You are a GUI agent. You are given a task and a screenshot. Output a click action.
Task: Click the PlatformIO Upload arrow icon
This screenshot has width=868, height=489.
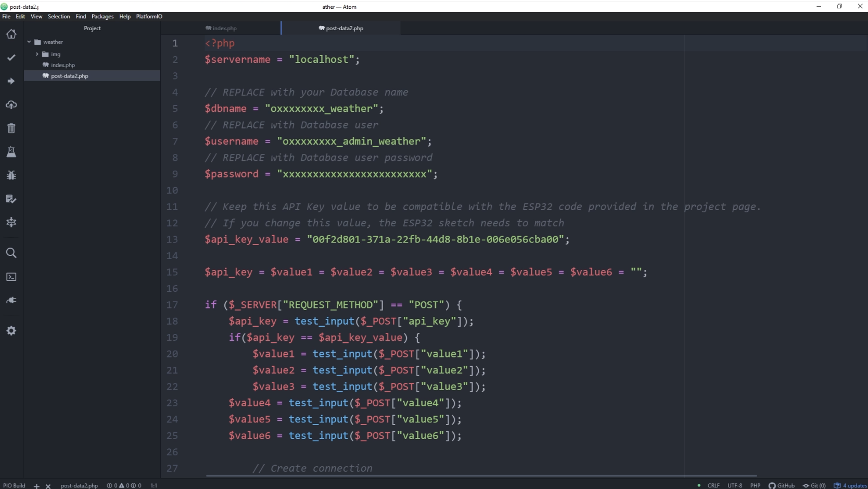[11, 81]
